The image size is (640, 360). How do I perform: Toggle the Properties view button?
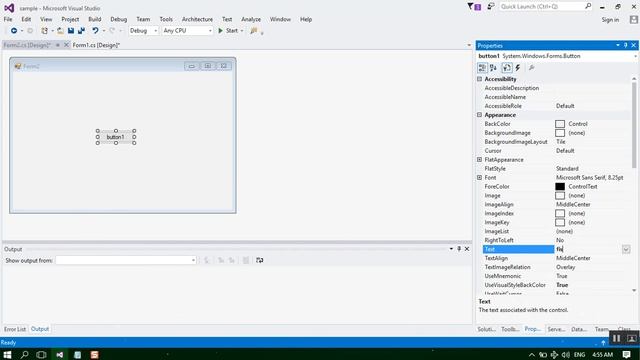coord(507,68)
